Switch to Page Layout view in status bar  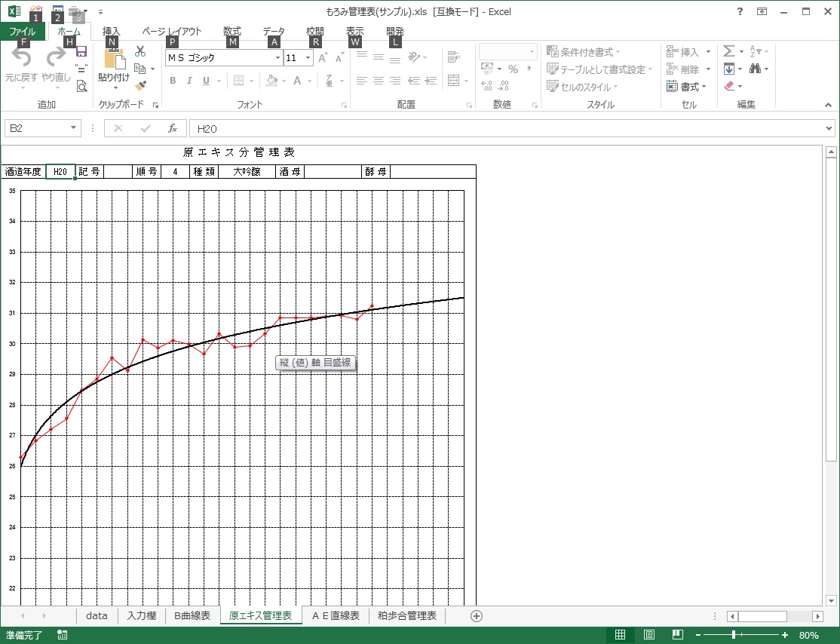[x=648, y=635]
